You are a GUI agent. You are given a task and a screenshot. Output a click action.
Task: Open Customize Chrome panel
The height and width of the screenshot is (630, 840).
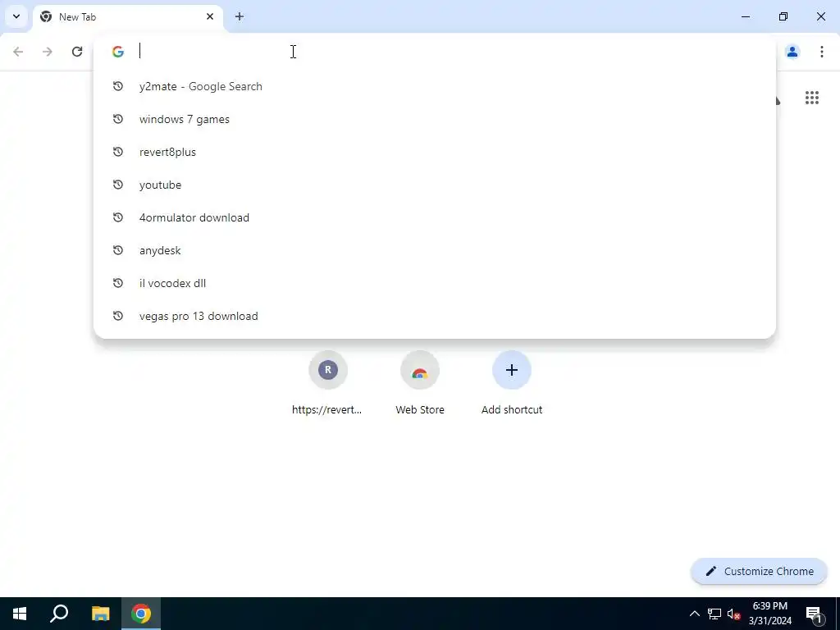point(759,571)
